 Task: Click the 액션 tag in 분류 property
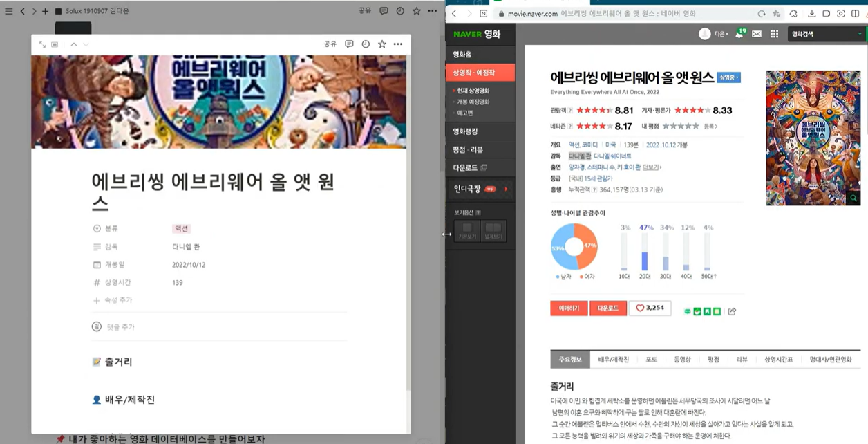[x=181, y=228]
